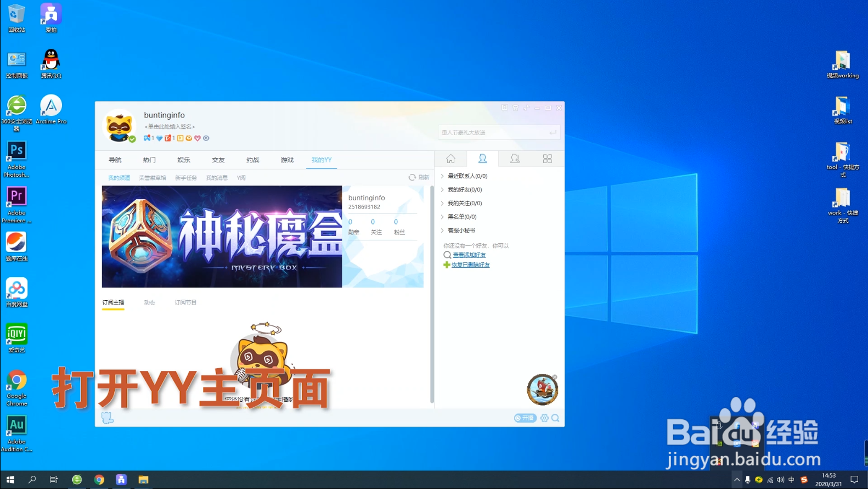The image size is (868, 489).
Task: Click the refresh 刷新 icon
Action: 412,177
